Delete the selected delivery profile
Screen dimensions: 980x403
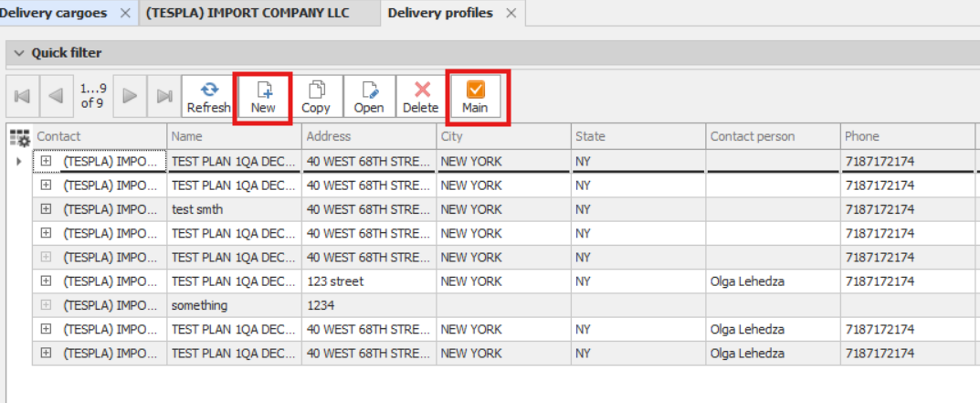tap(421, 97)
